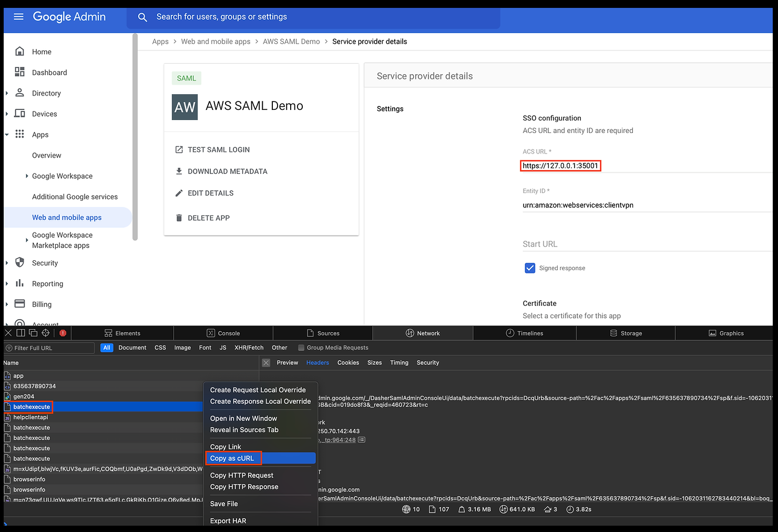This screenshot has height=532, width=778.
Task: Click the 3.16 MB size status icon
Action: [462, 509]
